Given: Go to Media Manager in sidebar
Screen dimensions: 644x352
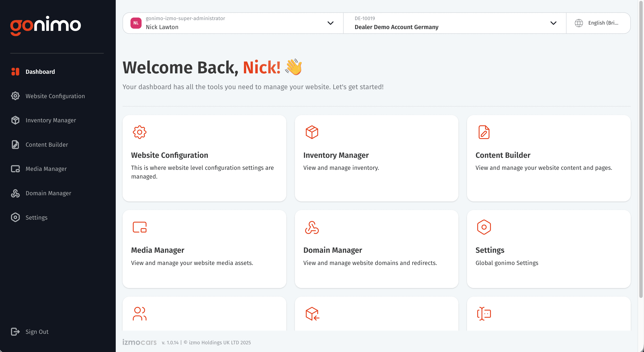Looking at the screenshot, I should (46, 169).
